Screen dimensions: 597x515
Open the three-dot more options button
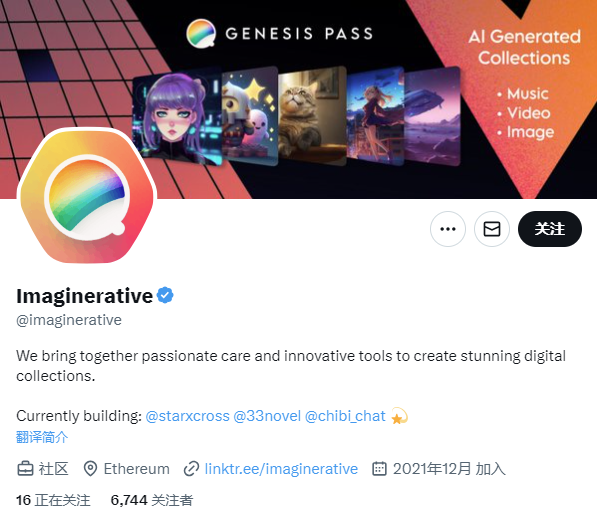447,229
